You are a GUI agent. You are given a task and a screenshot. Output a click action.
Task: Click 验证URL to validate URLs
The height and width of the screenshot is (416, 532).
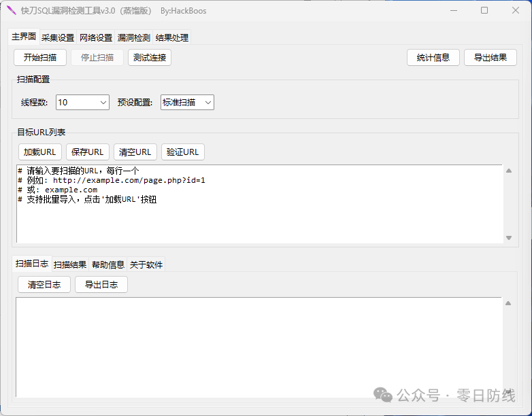[x=183, y=152]
